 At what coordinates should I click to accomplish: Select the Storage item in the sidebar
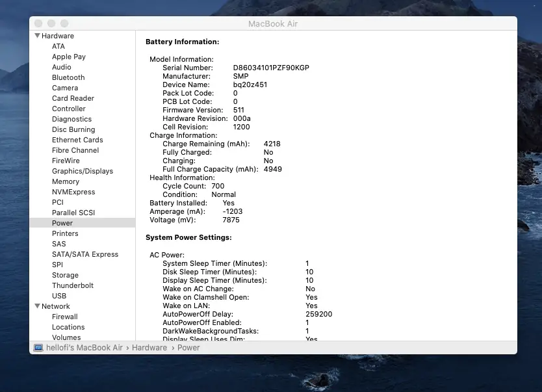[x=65, y=275]
